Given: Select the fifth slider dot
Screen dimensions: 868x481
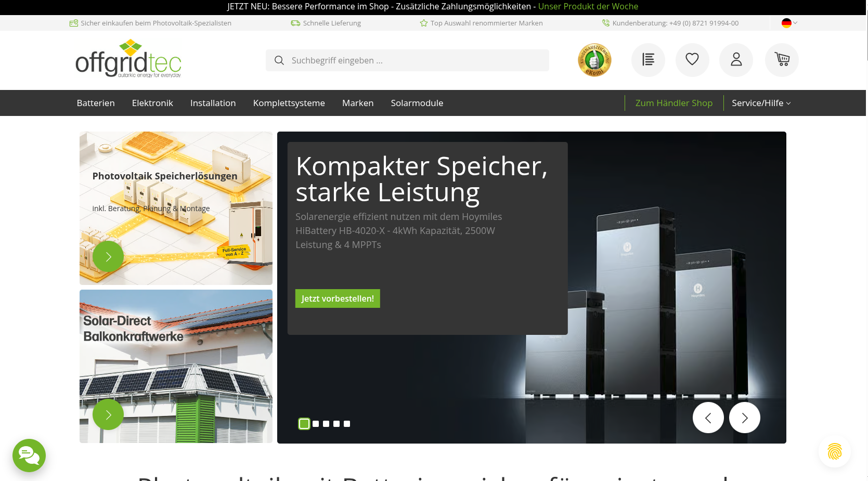Looking at the screenshot, I should point(347,424).
